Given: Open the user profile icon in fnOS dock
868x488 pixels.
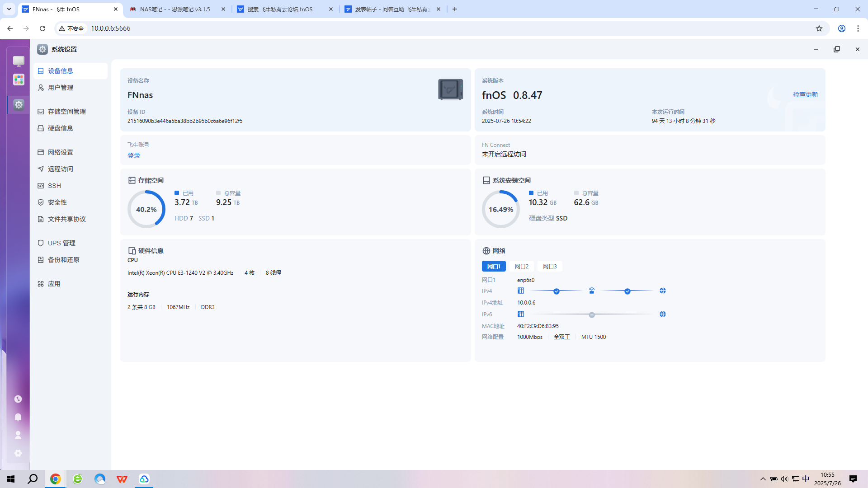Looking at the screenshot, I should 18,435.
